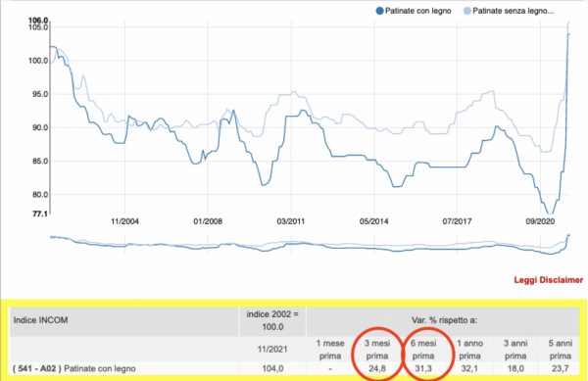The image size is (588, 381).
Task: Open the Leggi Disclaimer link
Action: (x=548, y=280)
